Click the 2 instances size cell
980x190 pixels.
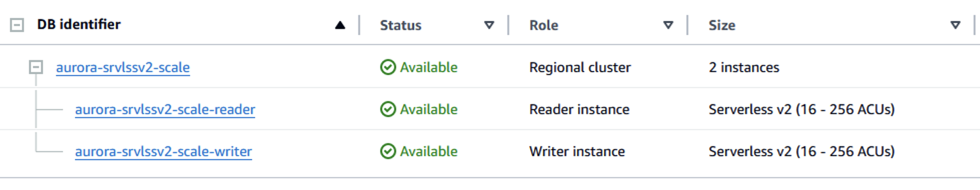coord(744,67)
